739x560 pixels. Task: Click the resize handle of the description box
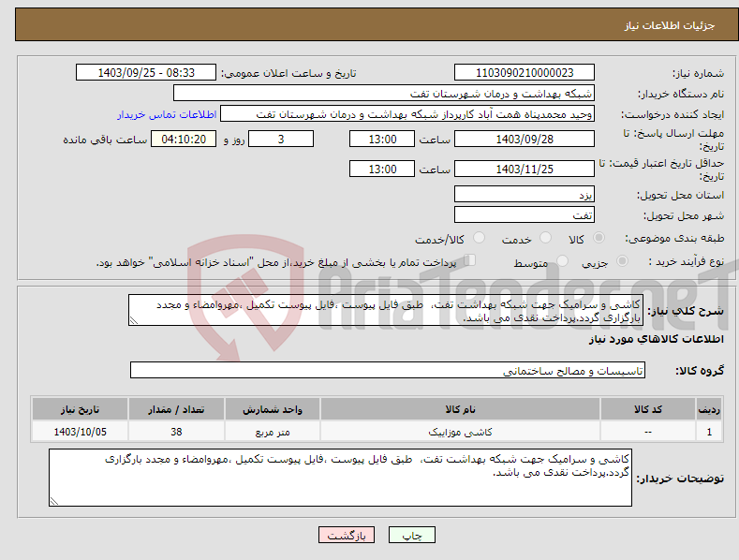(x=134, y=320)
